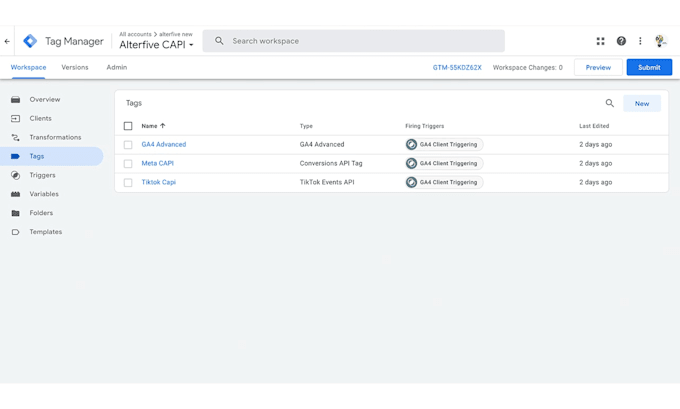Click the Conversions API Tag type cell

coord(331,164)
